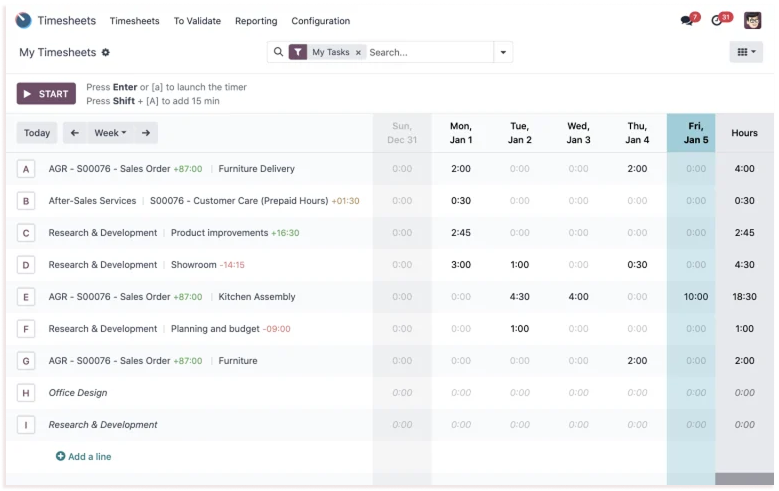The width and height of the screenshot is (779, 491).
Task: Click the Office Design row label
Action: click(x=78, y=393)
